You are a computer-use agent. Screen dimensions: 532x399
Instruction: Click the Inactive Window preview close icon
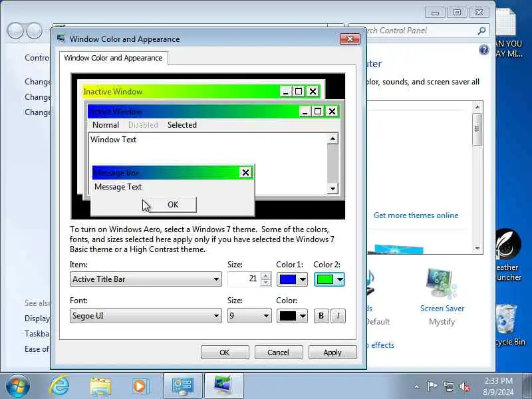(x=313, y=91)
